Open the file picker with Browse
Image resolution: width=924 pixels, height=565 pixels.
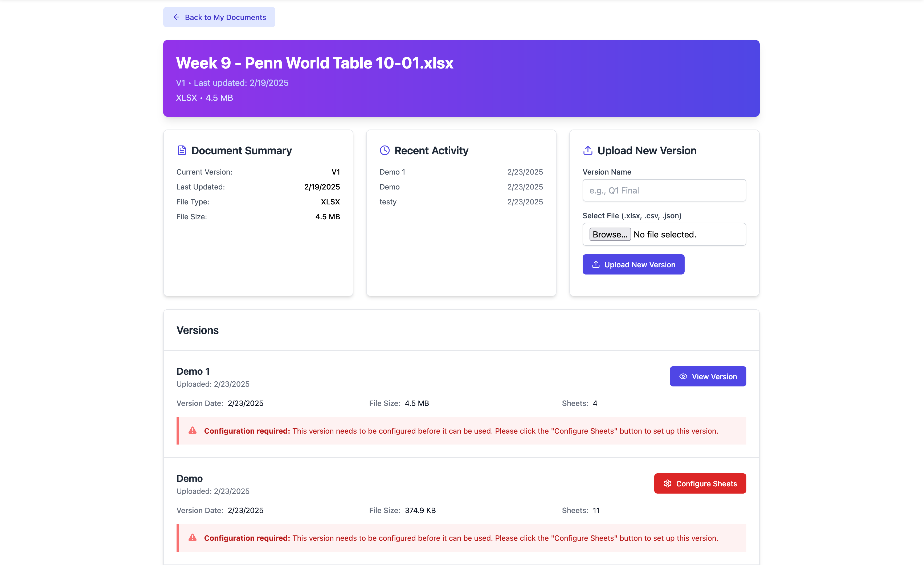pos(610,234)
